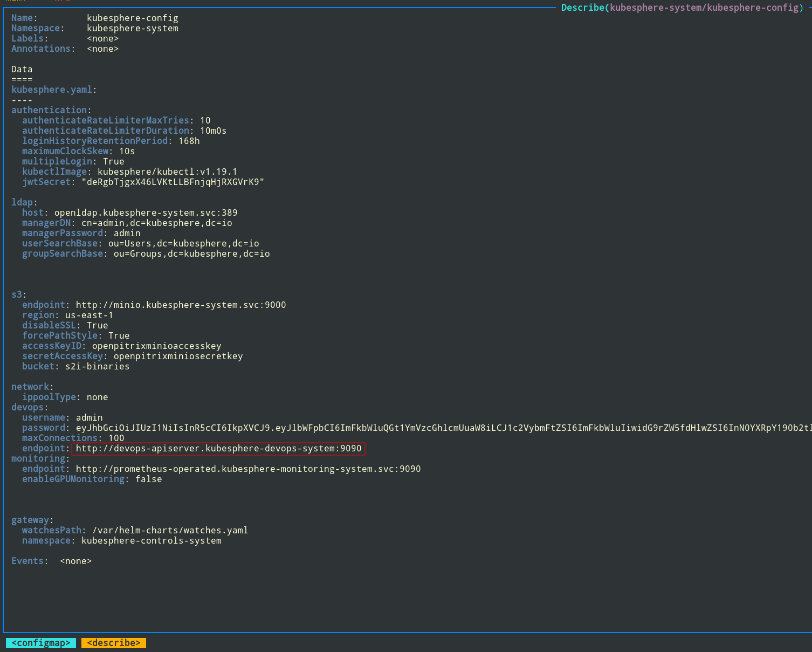Click the maximumClockSkew 10s line
Screen dimensions: 812x652
pos(78,151)
